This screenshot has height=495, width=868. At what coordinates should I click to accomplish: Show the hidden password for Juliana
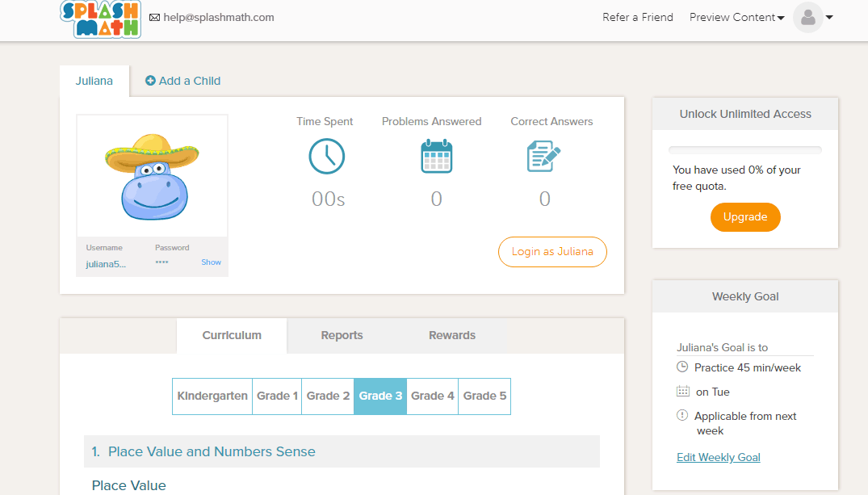pos(211,262)
